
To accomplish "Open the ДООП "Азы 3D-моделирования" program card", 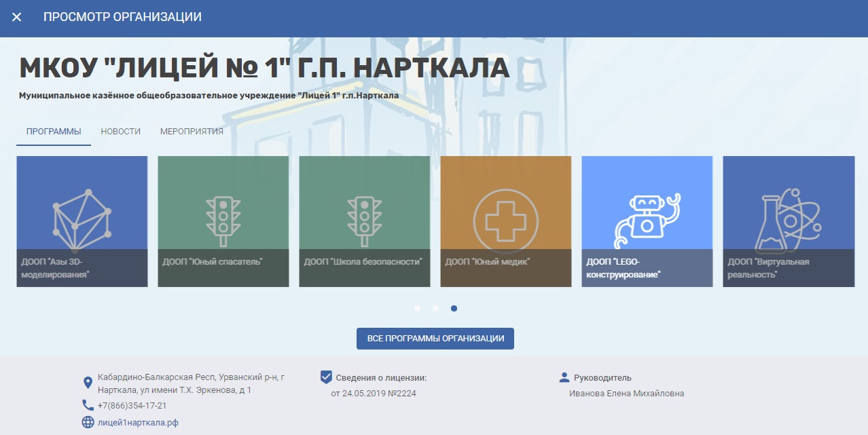I will pos(82,221).
